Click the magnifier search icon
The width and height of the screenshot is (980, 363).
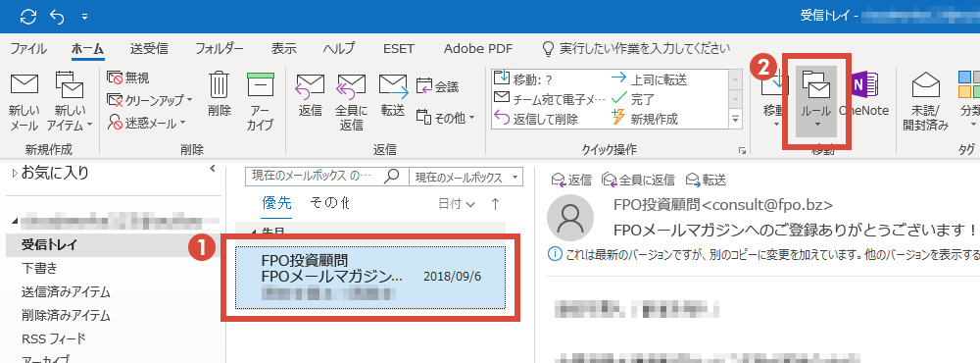(x=392, y=177)
